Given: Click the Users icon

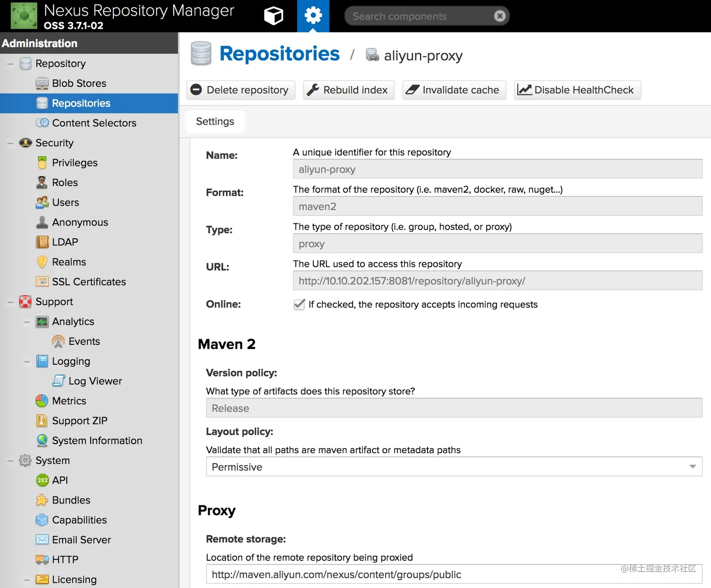Looking at the screenshot, I should pyautogui.click(x=42, y=202).
